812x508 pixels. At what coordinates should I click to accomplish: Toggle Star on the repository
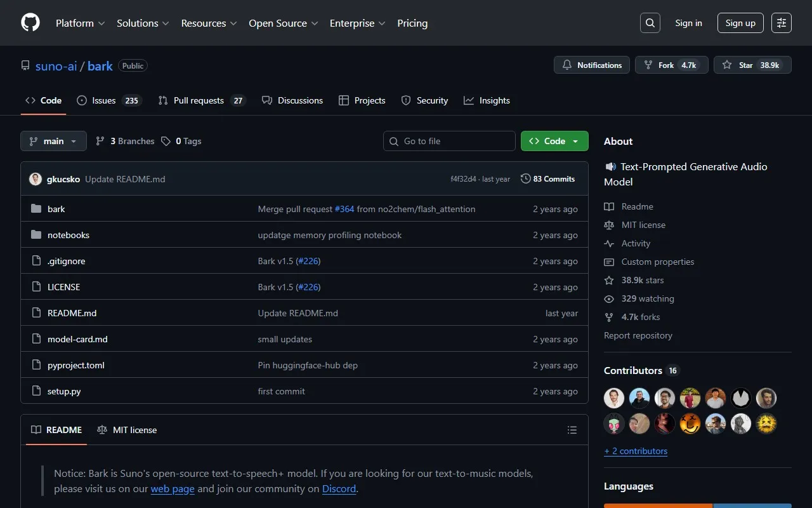pyautogui.click(x=752, y=65)
